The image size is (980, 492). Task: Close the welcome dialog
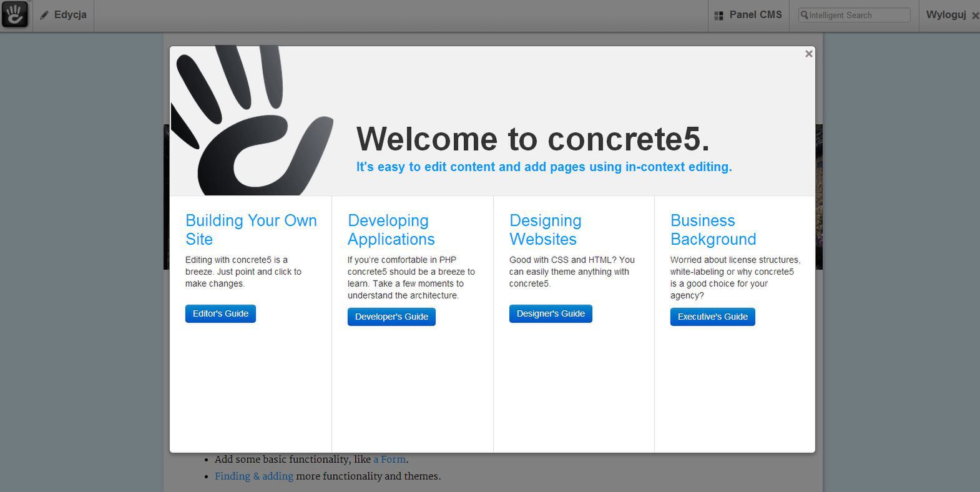(808, 54)
